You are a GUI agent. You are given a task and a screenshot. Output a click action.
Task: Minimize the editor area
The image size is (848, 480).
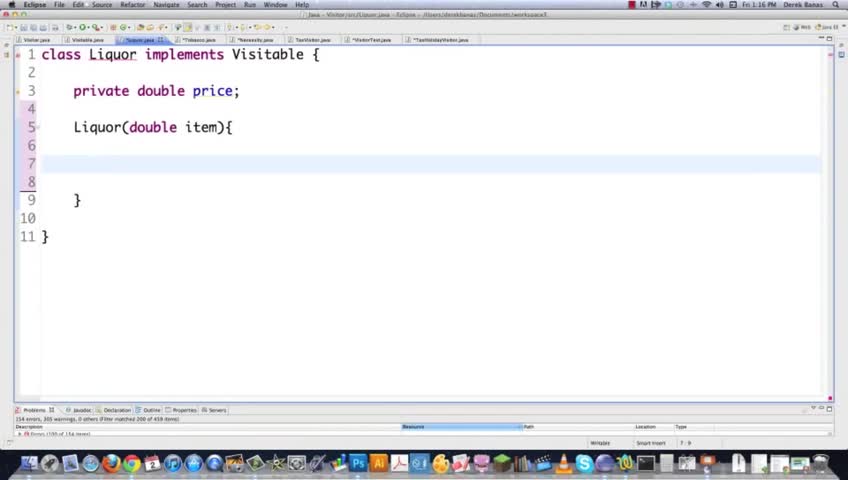coord(822,39)
